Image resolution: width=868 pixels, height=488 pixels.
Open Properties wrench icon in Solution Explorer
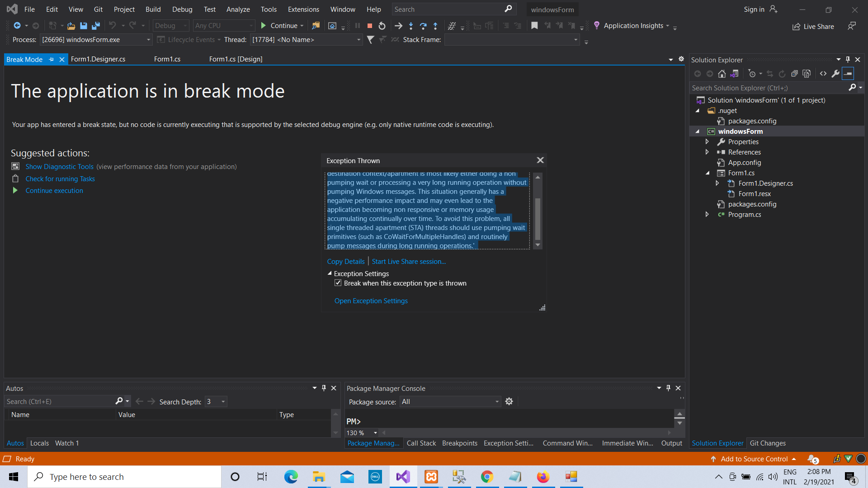(x=835, y=74)
